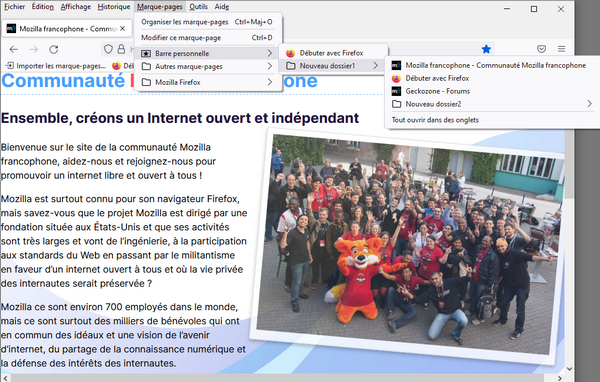Go back with the left arrow
The image size is (600, 382).
pyautogui.click(x=14, y=49)
